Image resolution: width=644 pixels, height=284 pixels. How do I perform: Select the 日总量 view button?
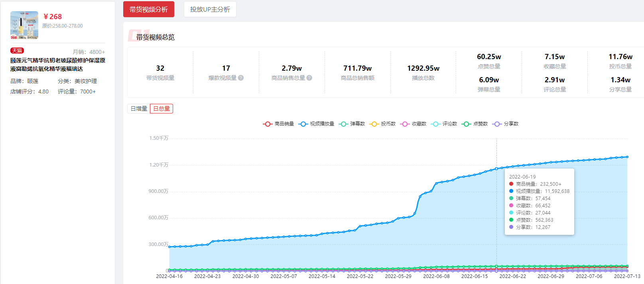point(161,109)
